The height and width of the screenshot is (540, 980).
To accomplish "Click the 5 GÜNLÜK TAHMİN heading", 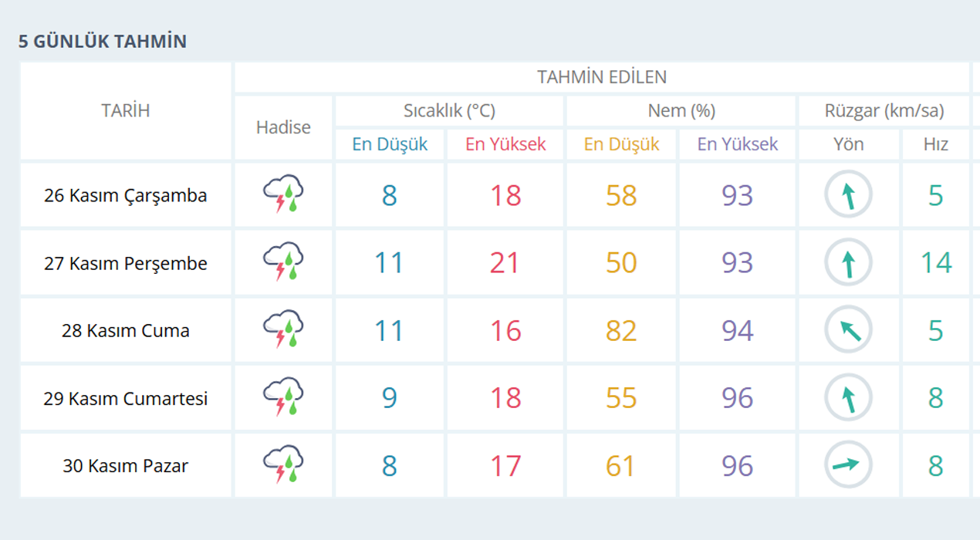I will coord(103,42).
